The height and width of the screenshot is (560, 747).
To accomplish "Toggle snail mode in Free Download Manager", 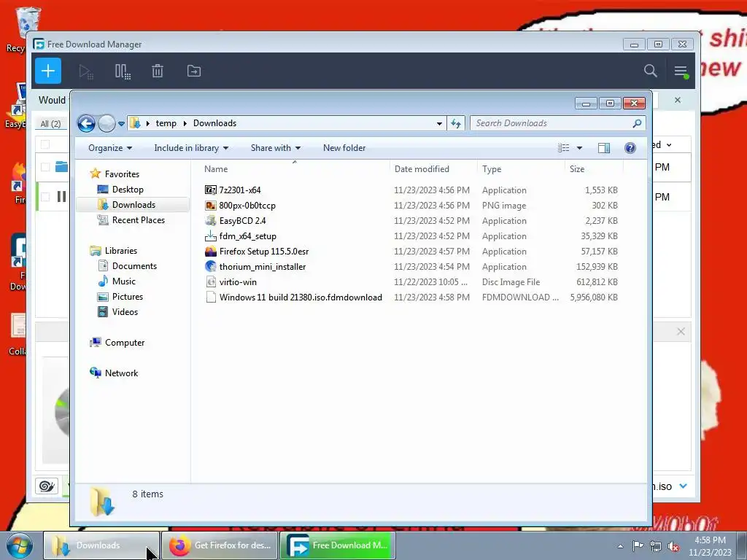I will pyautogui.click(x=47, y=486).
